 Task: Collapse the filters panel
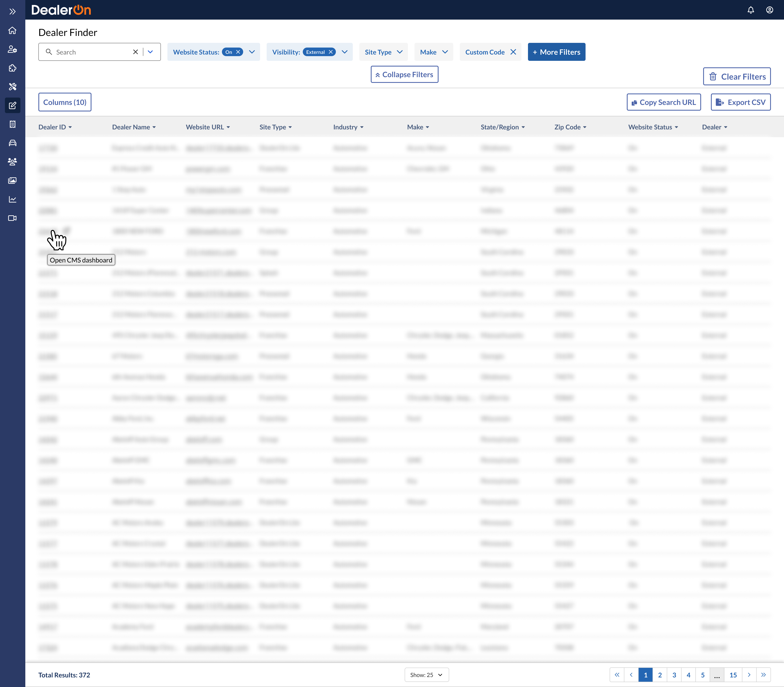[x=404, y=74]
